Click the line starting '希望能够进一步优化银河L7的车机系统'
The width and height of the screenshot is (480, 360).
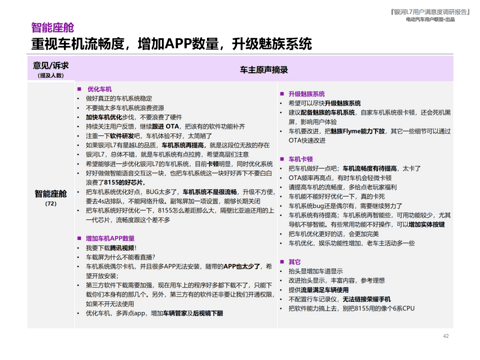point(179,164)
